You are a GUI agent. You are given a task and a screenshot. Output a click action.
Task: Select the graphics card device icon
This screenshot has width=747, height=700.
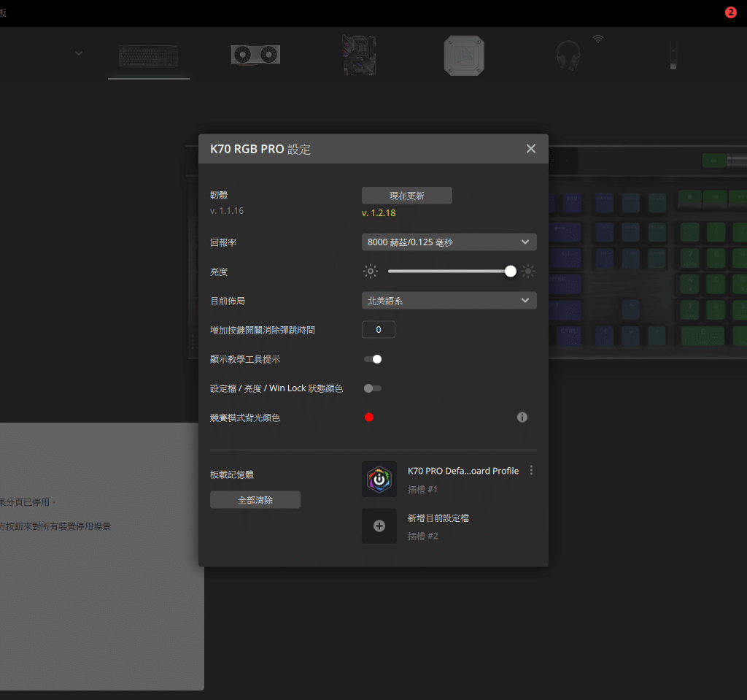255,55
